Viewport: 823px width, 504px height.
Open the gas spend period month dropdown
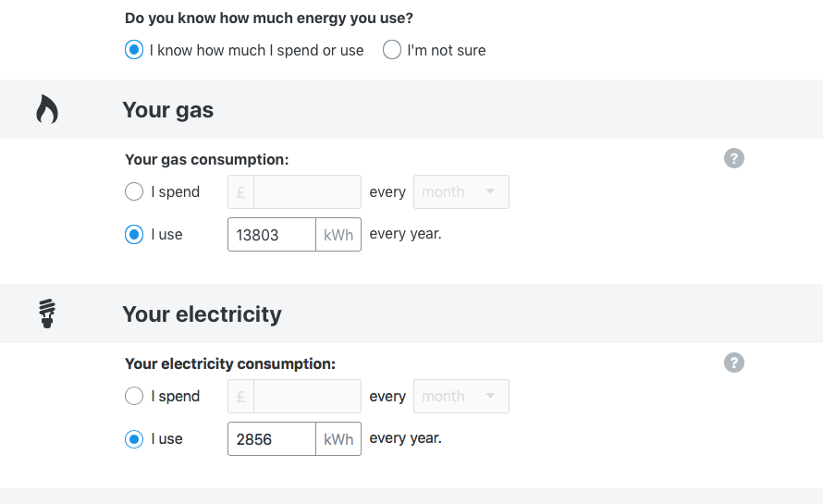461,191
